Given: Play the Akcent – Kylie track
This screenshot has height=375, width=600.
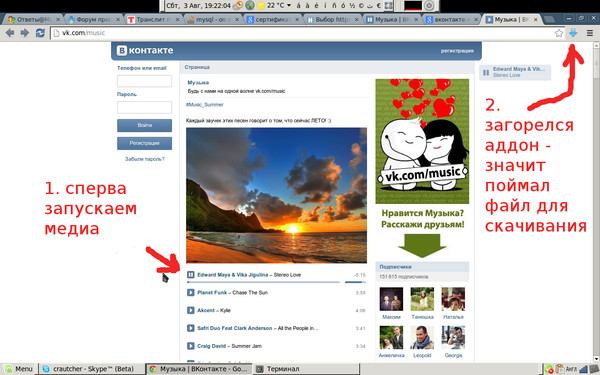Looking at the screenshot, I should coord(191,310).
